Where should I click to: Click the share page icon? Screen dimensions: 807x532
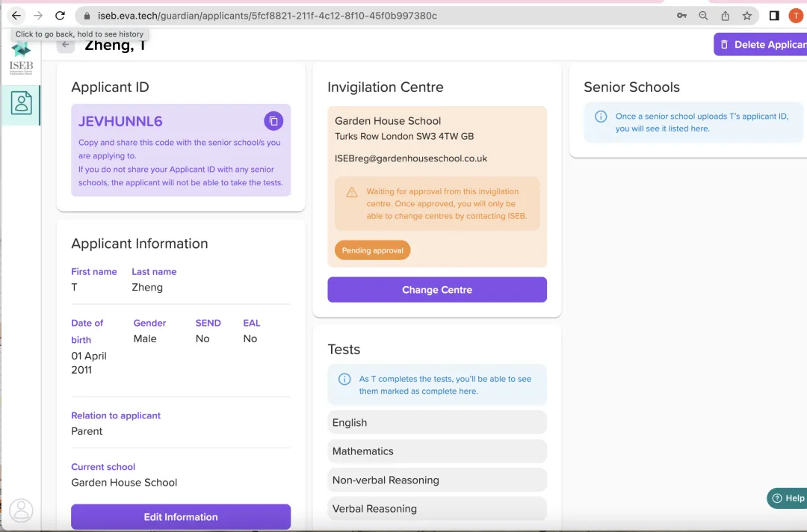[725, 16]
